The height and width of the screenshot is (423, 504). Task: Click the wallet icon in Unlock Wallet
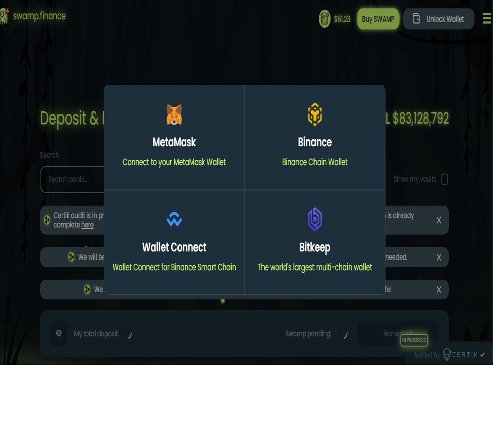(416, 19)
